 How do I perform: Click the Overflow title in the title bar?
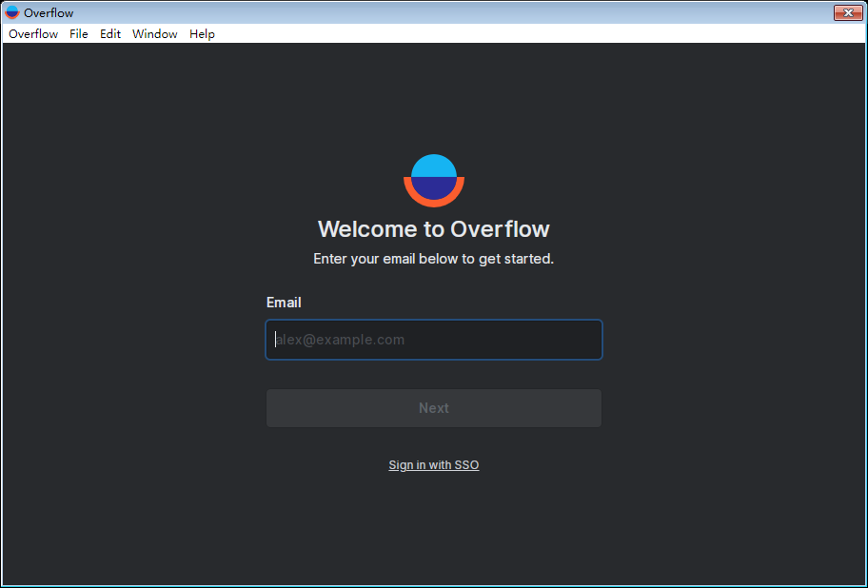(x=49, y=12)
